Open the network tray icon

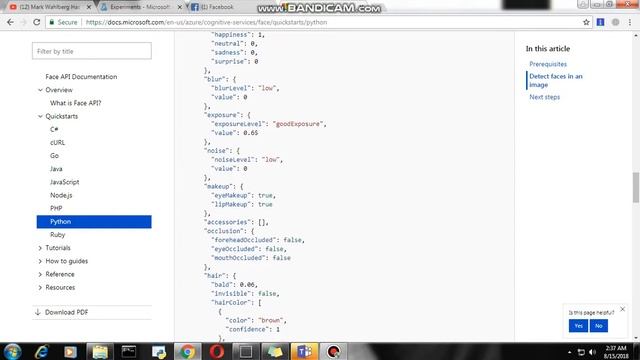click(581, 352)
